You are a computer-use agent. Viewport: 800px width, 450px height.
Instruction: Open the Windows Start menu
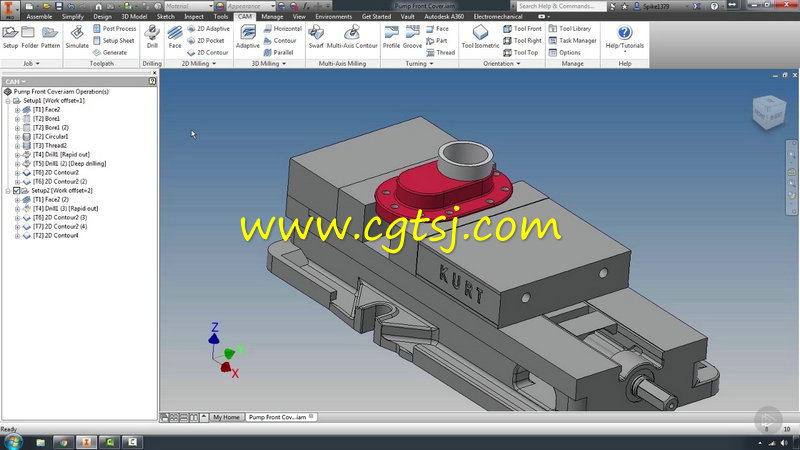point(13,442)
